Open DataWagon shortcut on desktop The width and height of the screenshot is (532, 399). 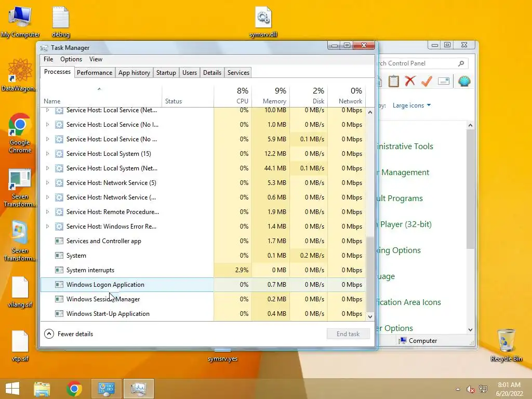[19, 75]
